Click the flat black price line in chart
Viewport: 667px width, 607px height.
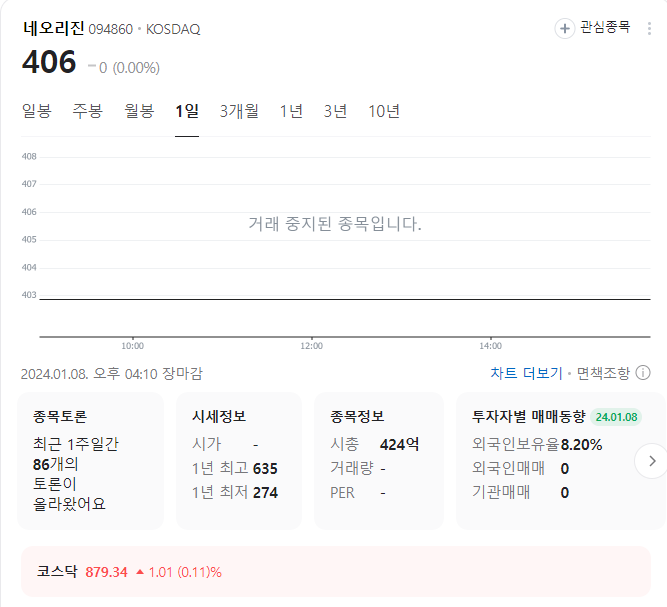(x=345, y=299)
